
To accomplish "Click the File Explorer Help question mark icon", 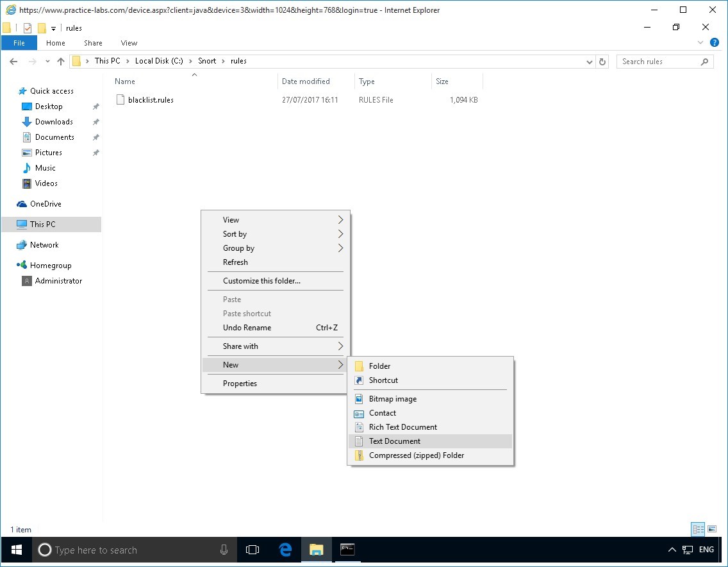I will click(715, 43).
